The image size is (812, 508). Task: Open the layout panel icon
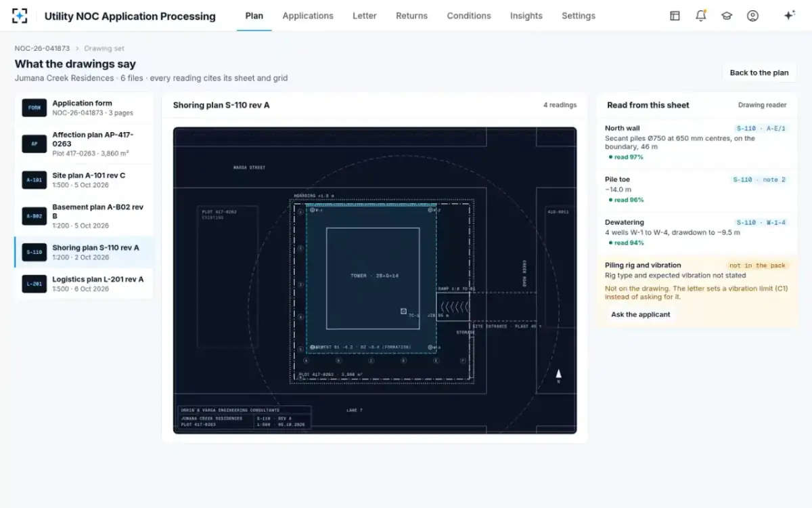[675, 16]
